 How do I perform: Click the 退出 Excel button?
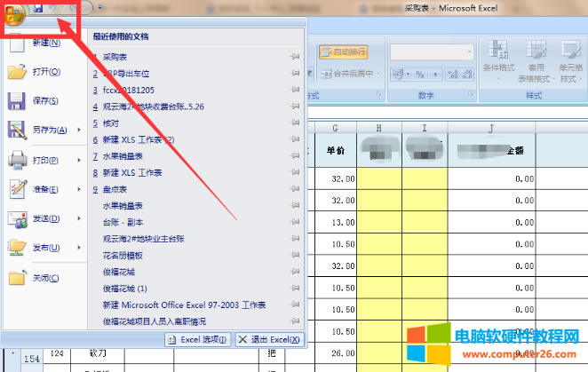[x=270, y=339]
